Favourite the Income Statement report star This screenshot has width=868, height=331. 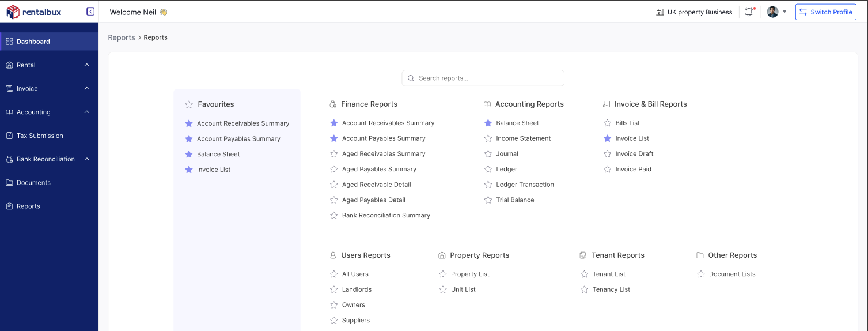coord(488,138)
